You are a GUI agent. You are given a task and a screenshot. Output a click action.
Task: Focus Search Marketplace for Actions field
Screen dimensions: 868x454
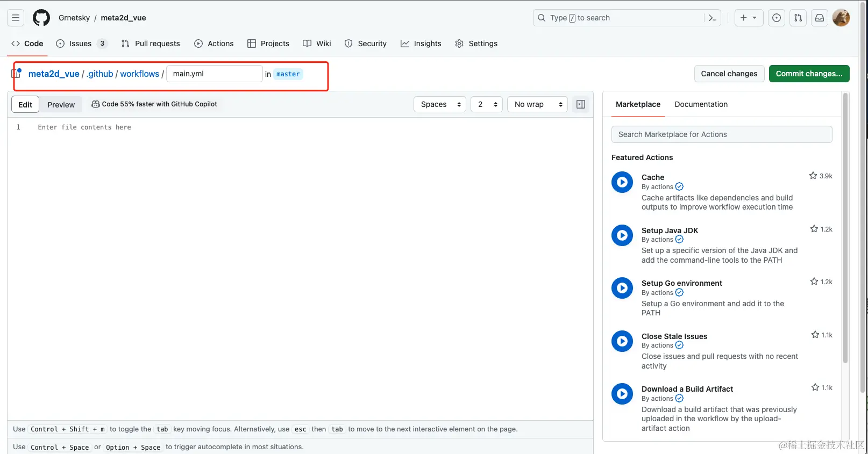point(722,134)
